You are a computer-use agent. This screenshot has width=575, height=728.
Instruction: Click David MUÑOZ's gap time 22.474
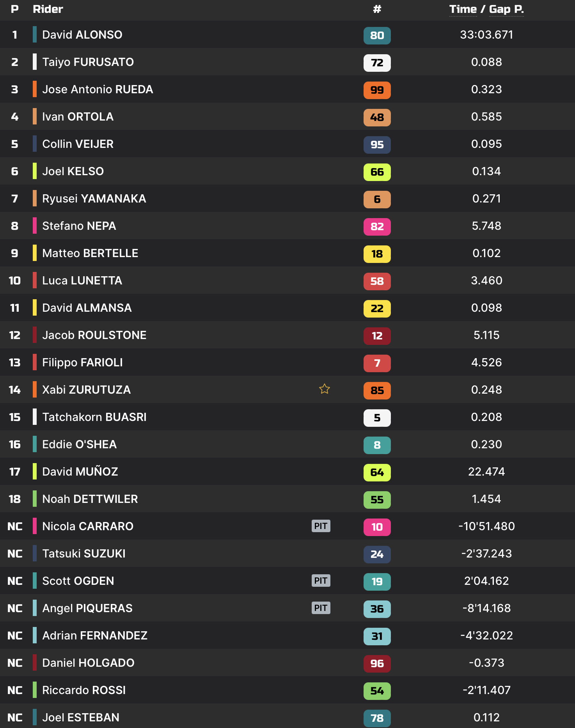pyautogui.click(x=486, y=472)
